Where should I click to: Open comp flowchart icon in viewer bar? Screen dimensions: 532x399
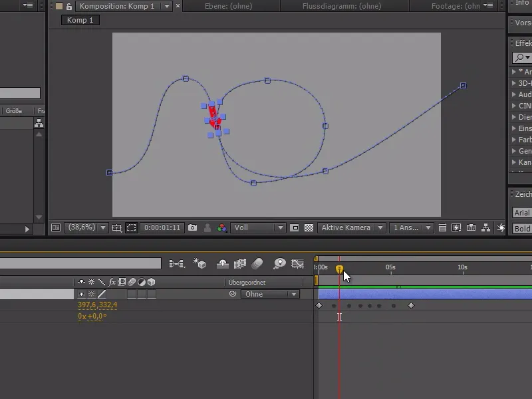click(485, 227)
